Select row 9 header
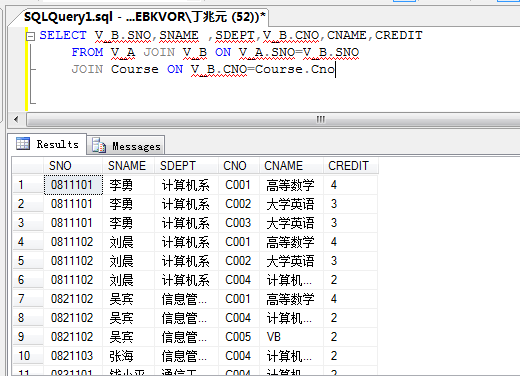 pos(28,337)
